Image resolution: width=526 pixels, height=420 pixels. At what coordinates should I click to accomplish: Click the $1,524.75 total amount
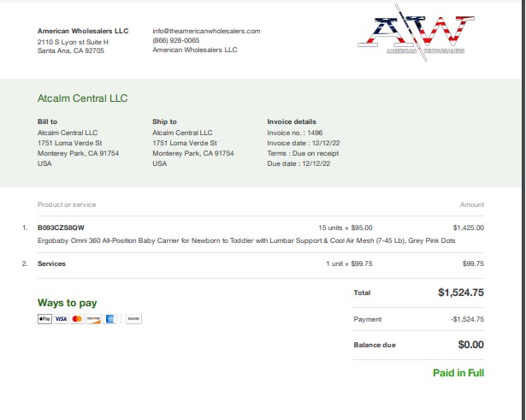pyautogui.click(x=461, y=293)
